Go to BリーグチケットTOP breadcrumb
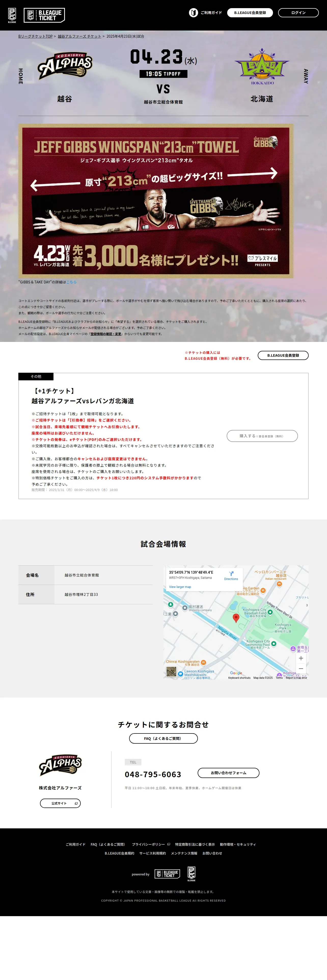The width and height of the screenshot is (327, 980). (35, 37)
